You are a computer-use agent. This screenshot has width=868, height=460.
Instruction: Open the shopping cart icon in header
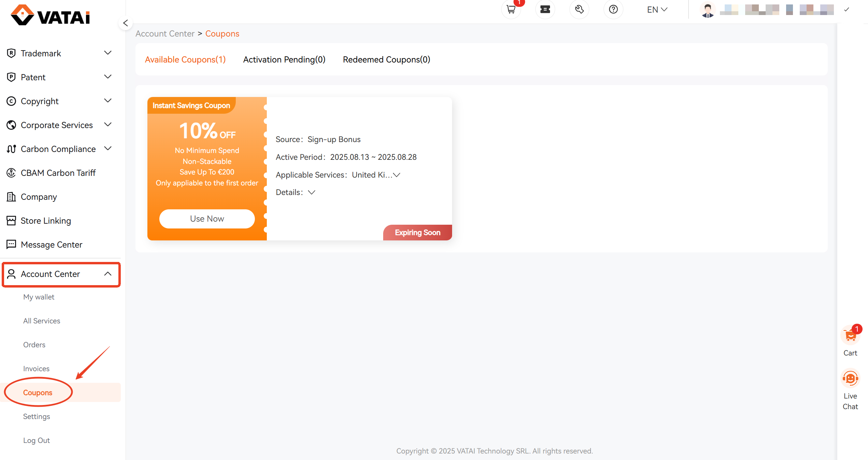tap(511, 10)
